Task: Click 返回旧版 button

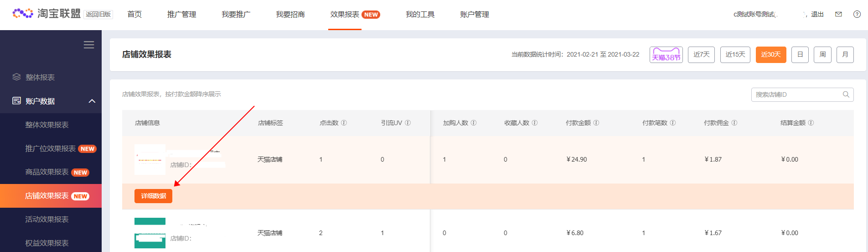Action: pos(98,14)
